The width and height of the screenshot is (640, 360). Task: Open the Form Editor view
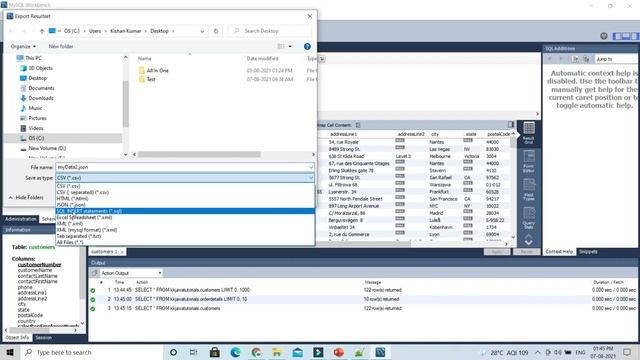coord(529,162)
